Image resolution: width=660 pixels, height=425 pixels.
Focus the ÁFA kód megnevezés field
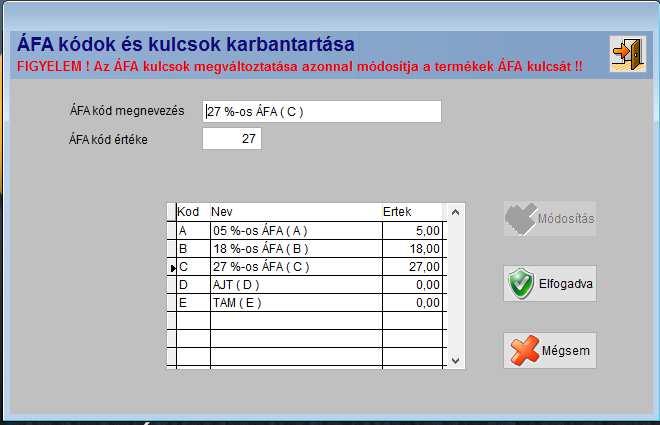(x=322, y=112)
